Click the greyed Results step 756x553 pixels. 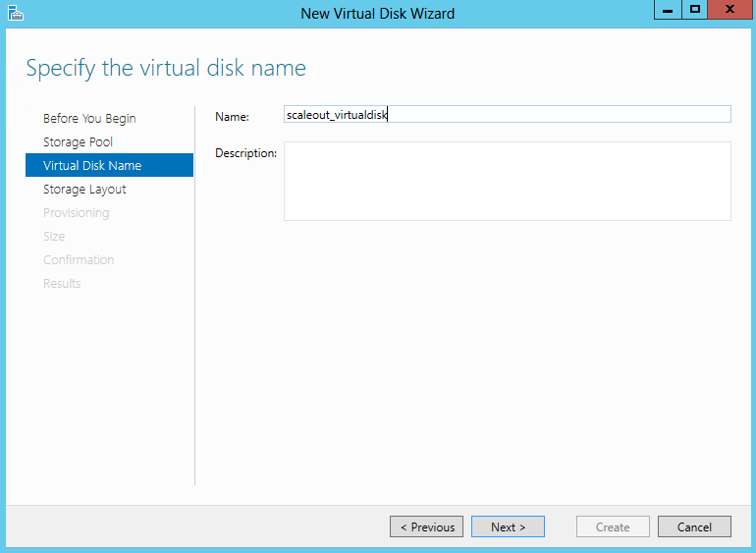tap(62, 283)
